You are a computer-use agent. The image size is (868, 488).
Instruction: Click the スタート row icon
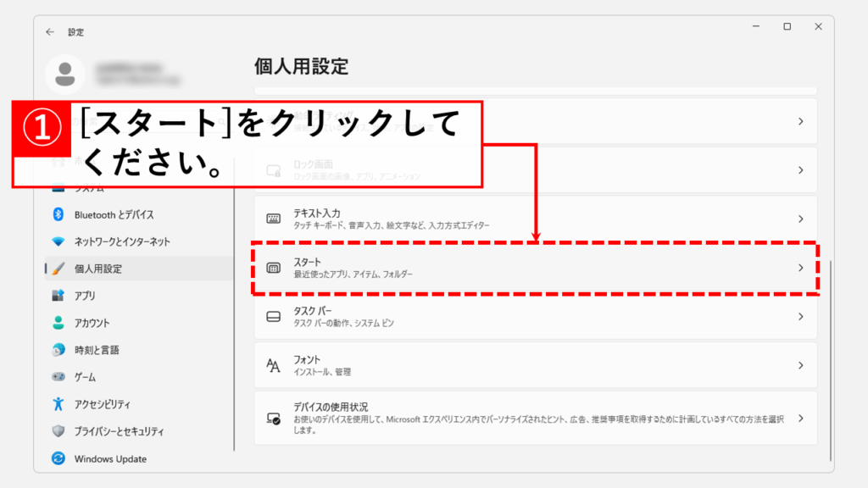point(274,268)
